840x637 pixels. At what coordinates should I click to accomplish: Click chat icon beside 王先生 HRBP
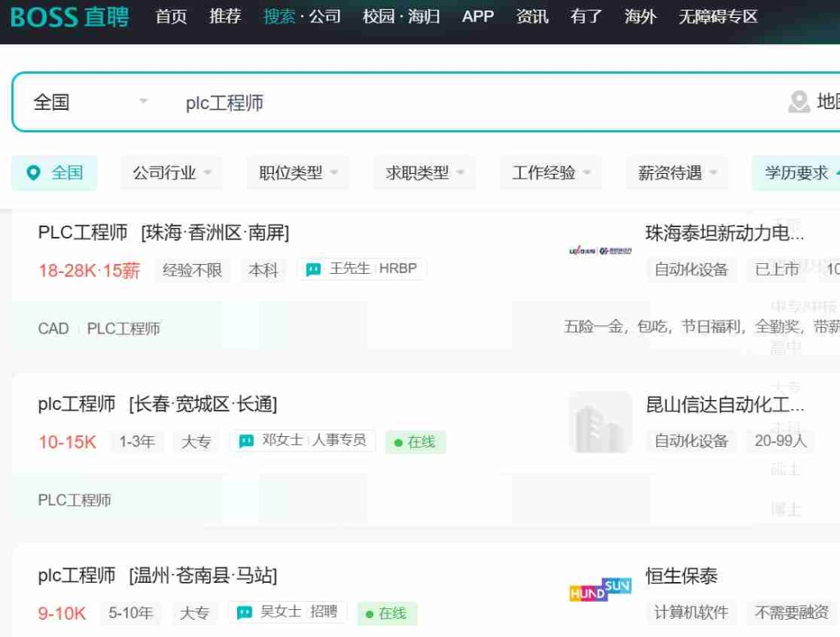click(313, 269)
